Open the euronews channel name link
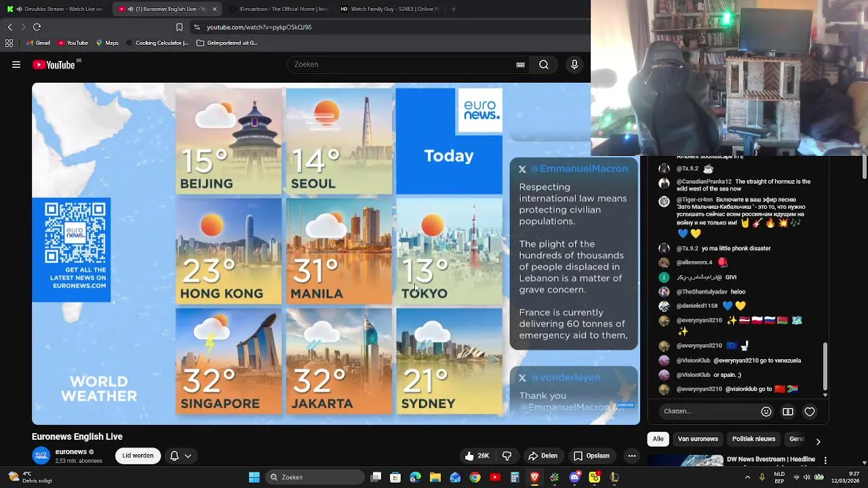 pos(71,452)
